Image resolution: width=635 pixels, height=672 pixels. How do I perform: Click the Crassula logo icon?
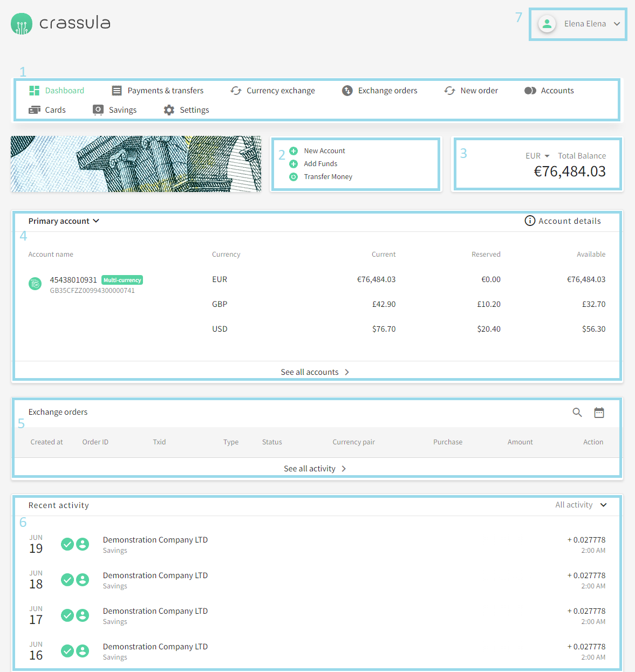pyautogui.click(x=22, y=24)
